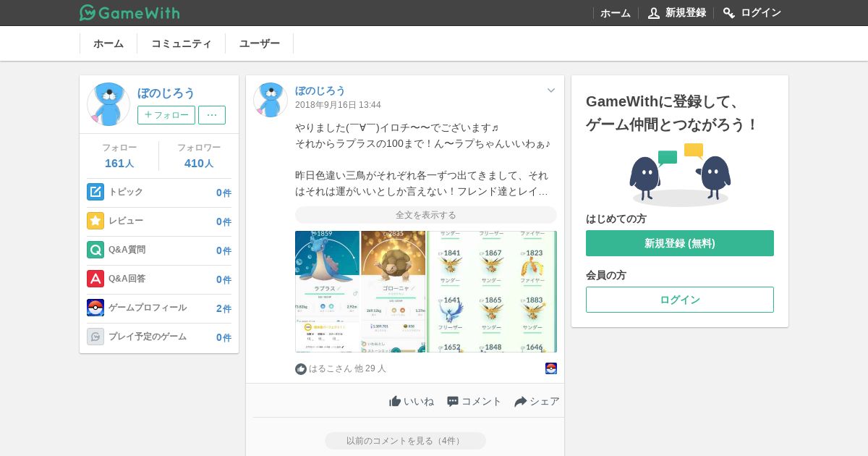This screenshot has width=868, height=456.
Task: Open the ゴローニャ screenshot thumbnail
Action: 393,292
